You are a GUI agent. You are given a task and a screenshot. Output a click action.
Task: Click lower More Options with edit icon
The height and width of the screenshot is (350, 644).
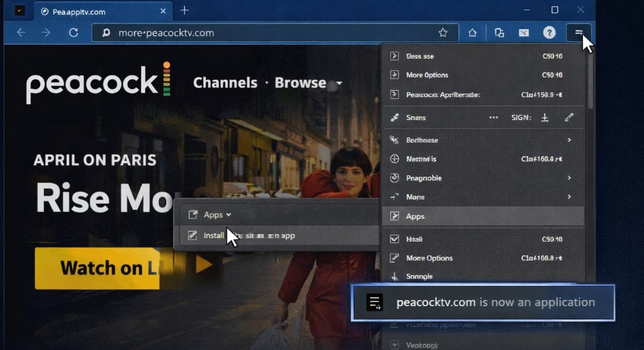(483, 258)
